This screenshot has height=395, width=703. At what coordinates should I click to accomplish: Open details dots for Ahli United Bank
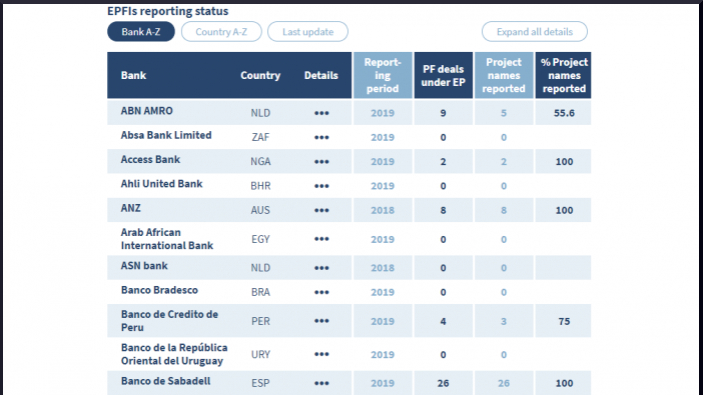click(321, 186)
